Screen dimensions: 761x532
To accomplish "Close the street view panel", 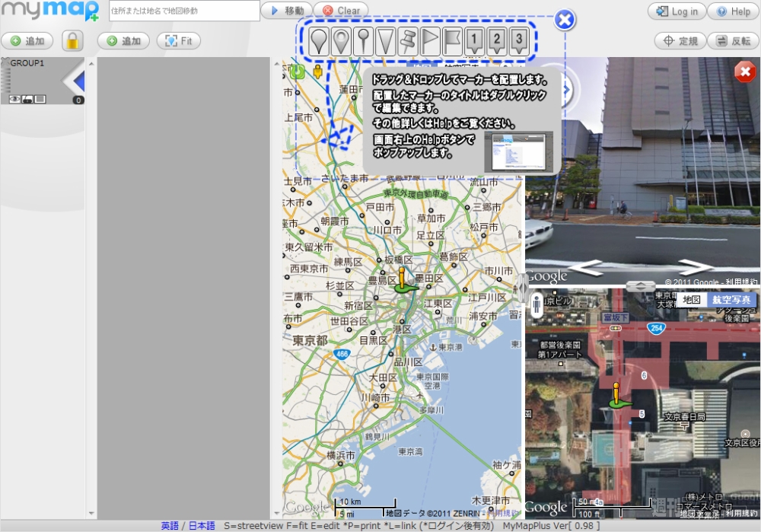I will pyautogui.click(x=745, y=72).
